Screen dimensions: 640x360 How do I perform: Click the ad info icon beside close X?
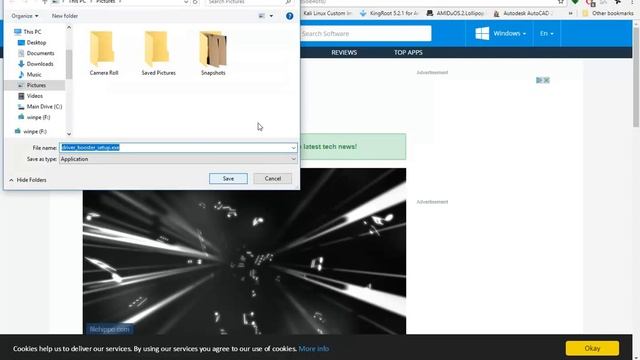539,80
